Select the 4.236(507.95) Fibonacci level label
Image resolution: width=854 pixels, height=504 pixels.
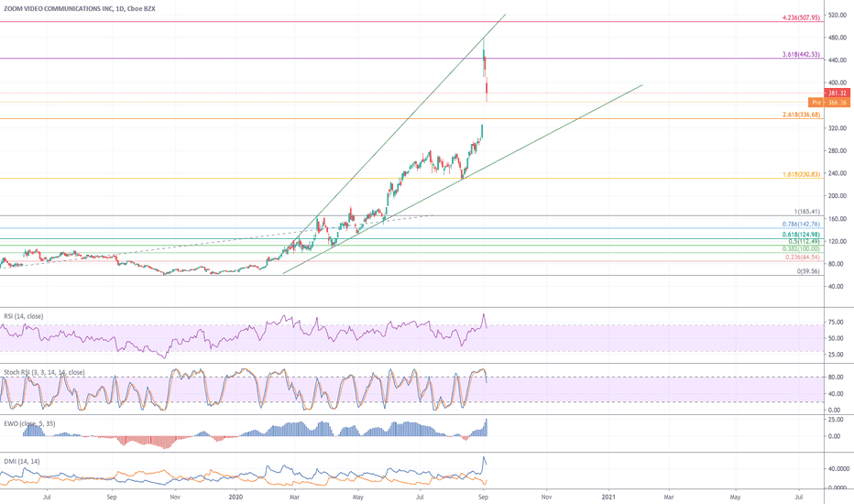pos(801,18)
